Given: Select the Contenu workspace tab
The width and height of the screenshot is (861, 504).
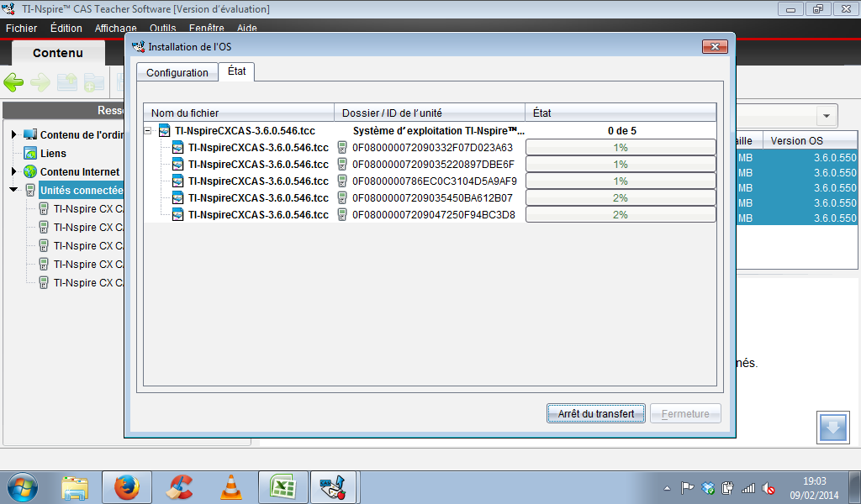Looking at the screenshot, I should pyautogui.click(x=58, y=53).
